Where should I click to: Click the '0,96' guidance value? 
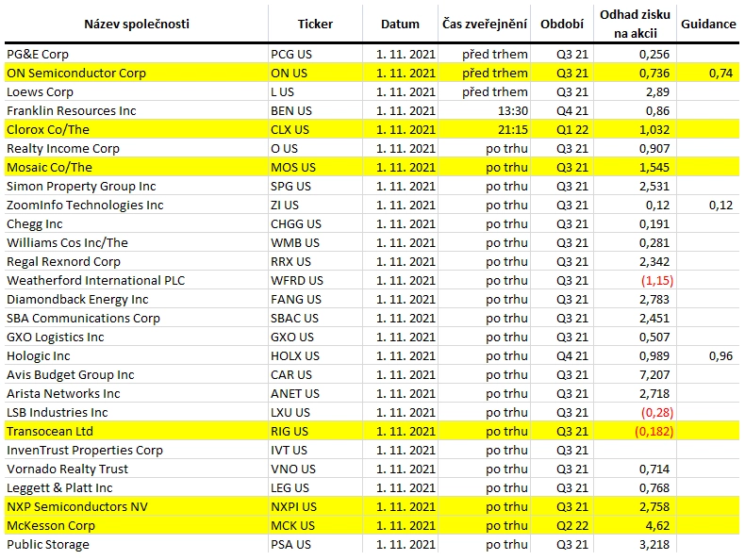tap(708, 355)
